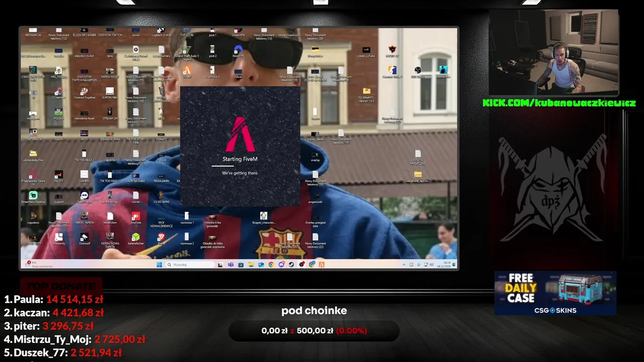This screenshot has width=644, height=362.
Task: Click the KICK.COM/kubanowaczkiewicz link text
Action: (x=559, y=103)
